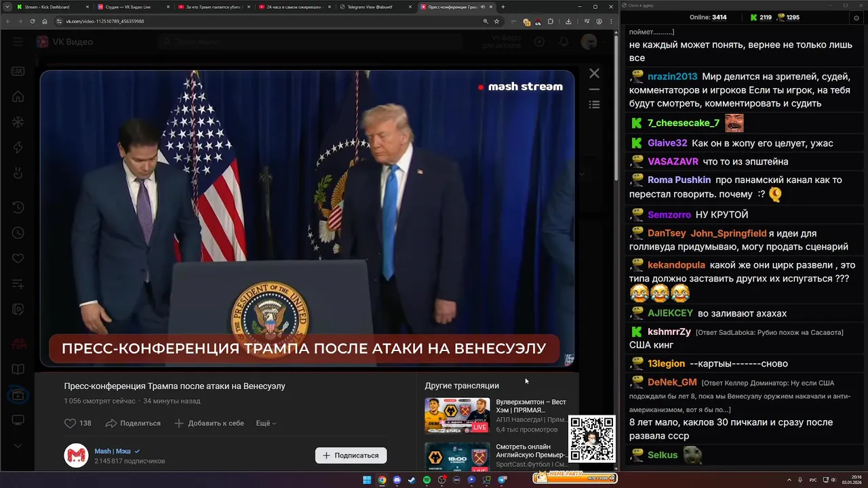
Task: Show hidden system tray icons
Action: coord(789,480)
